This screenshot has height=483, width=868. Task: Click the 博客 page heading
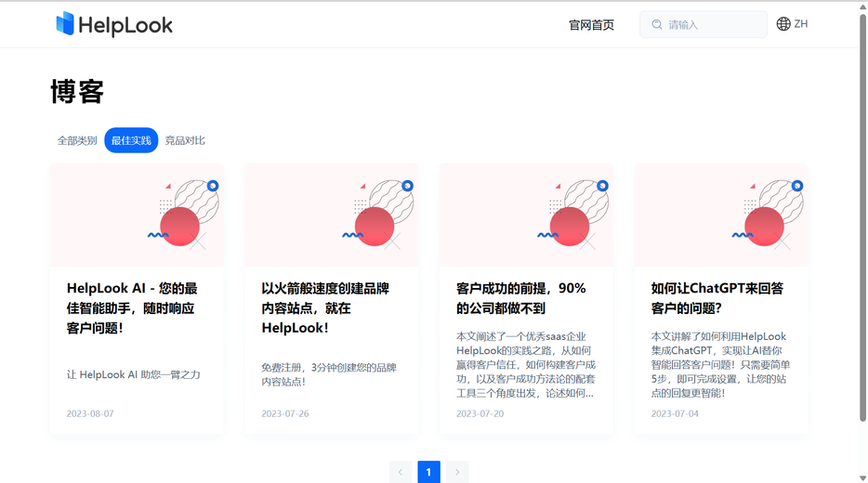tap(77, 91)
